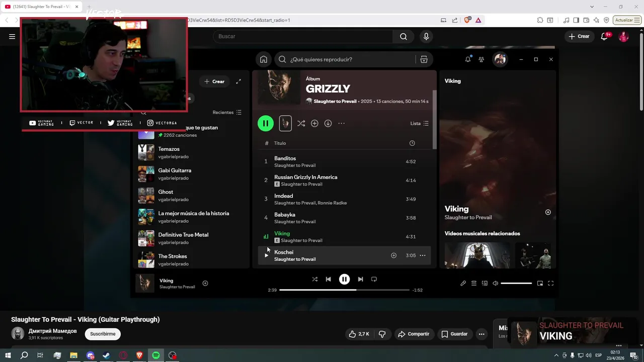Click Compartir button on YouTube

tap(414, 334)
